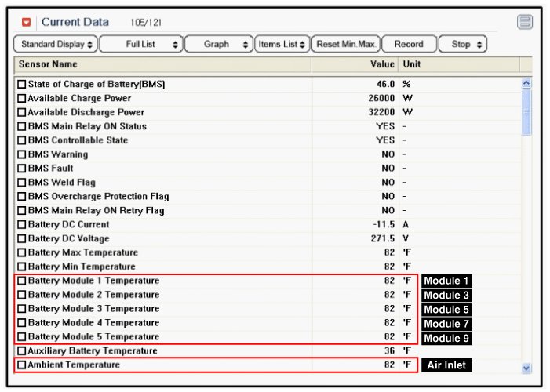
Task: Click the red dropdown icon beside Current Data
Action: coord(27,22)
